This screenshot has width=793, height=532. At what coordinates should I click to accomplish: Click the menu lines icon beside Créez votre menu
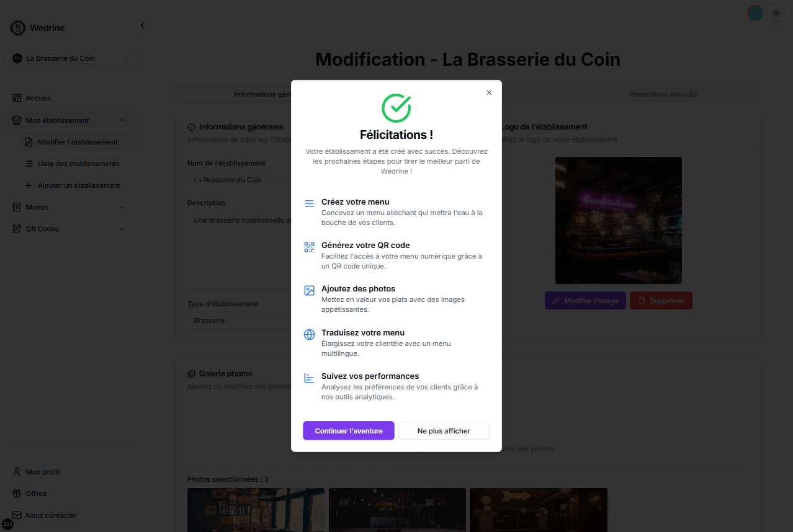(309, 203)
